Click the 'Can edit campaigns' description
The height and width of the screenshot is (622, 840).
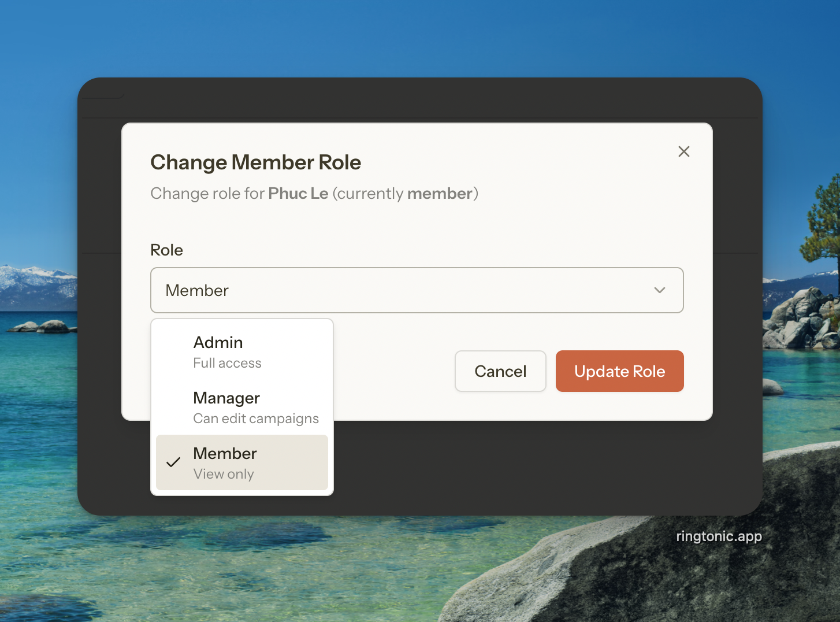[255, 419]
